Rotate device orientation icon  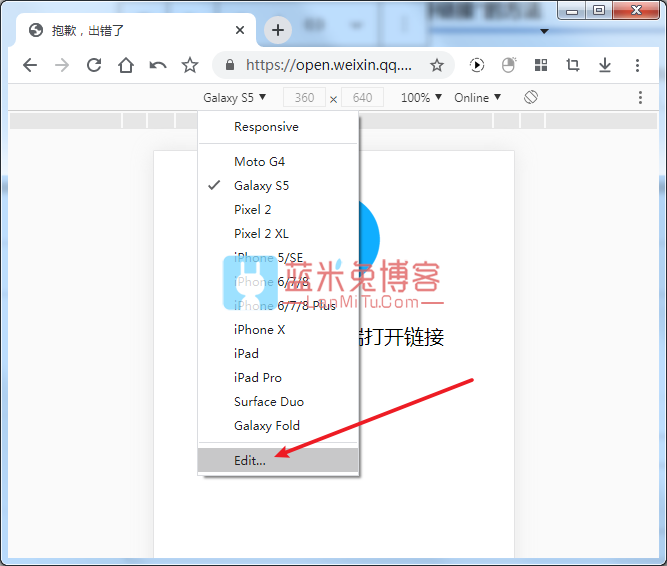point(531,97)
